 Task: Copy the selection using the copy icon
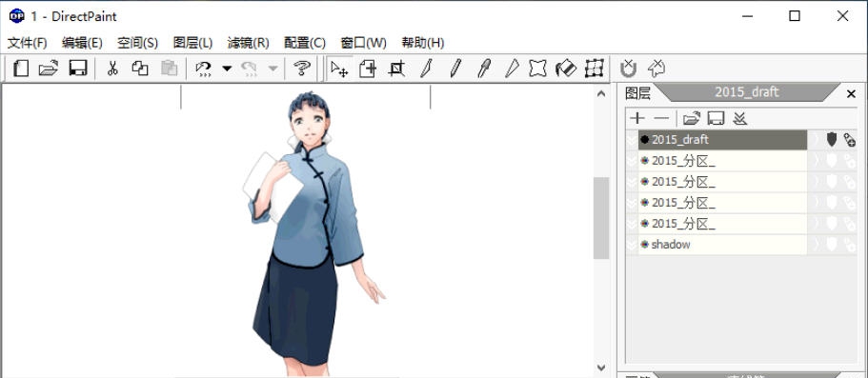click(x=140, y=69)
